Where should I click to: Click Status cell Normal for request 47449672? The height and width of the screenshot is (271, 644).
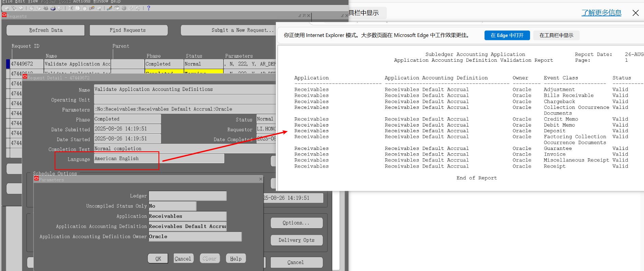click(204, 64)
